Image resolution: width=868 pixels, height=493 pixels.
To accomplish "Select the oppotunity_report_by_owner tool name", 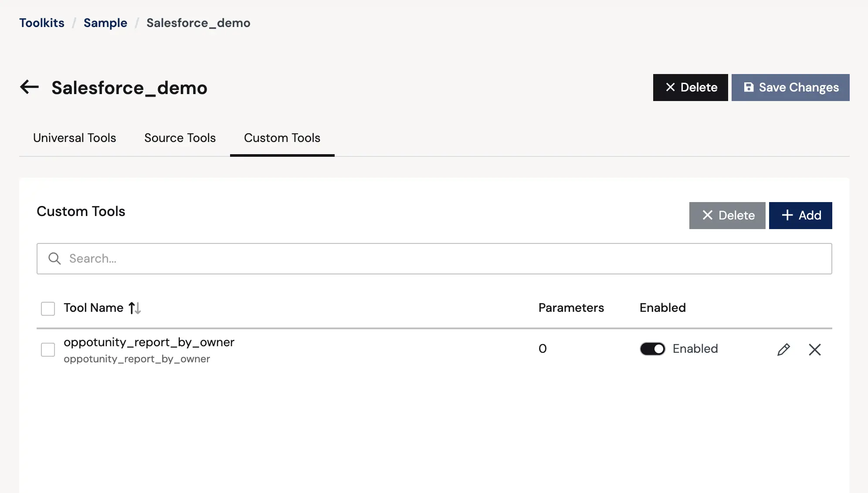I will tap(149, 342).
